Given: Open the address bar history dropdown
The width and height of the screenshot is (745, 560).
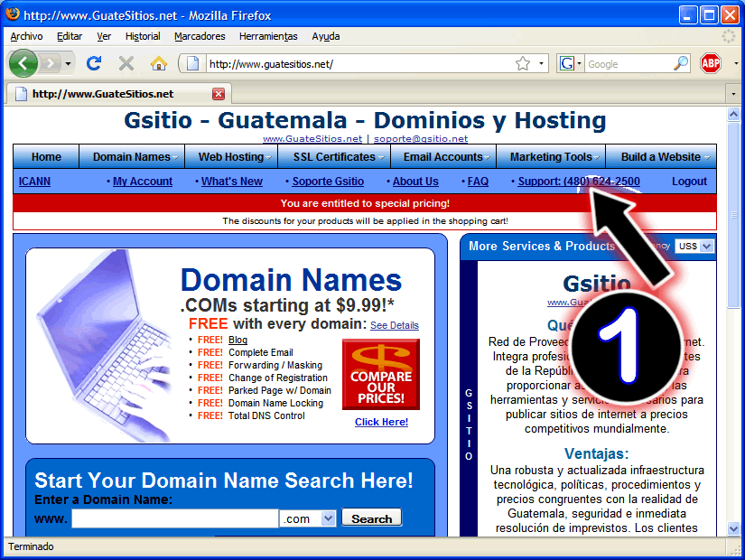Looking at the screenshot, I should point(541,63).
